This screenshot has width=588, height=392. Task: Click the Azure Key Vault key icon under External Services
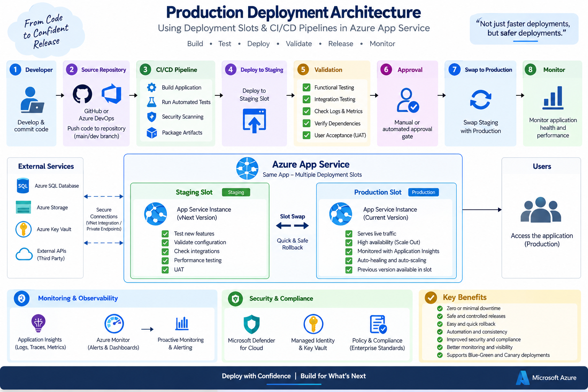[23, 229]
